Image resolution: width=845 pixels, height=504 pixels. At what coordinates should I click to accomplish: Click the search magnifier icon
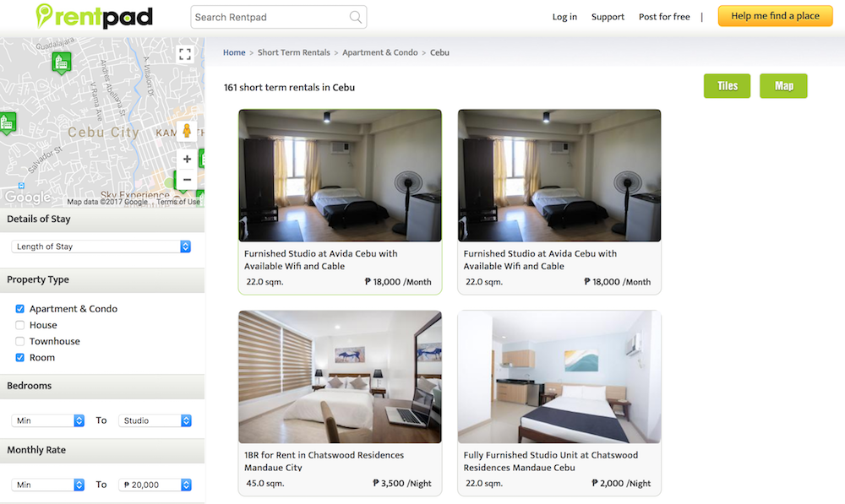[x=356, y=17]
